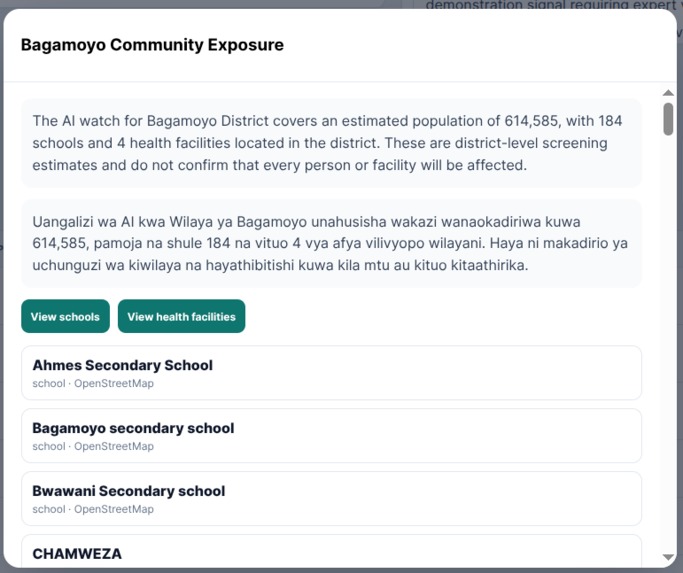
Task: Click 'school · OpenStreetMap' under Bwawani Secondary school
Action: (x=93, y=509)
